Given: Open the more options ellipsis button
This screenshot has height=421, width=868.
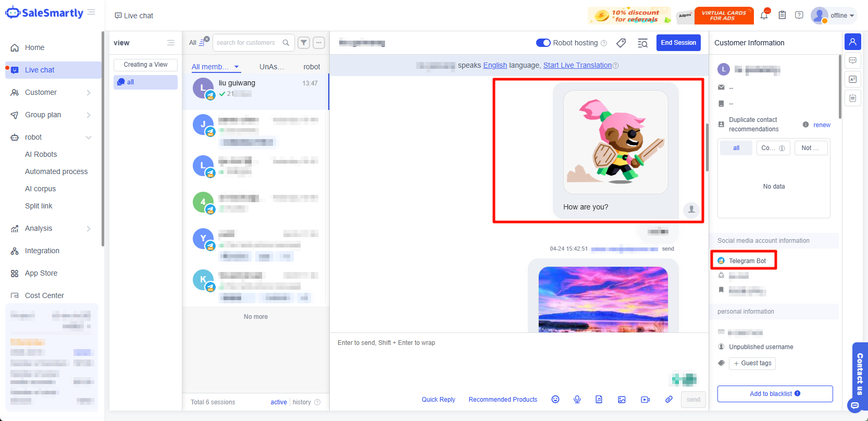Looking at the screenshot, I should click(x=319, y=43).
